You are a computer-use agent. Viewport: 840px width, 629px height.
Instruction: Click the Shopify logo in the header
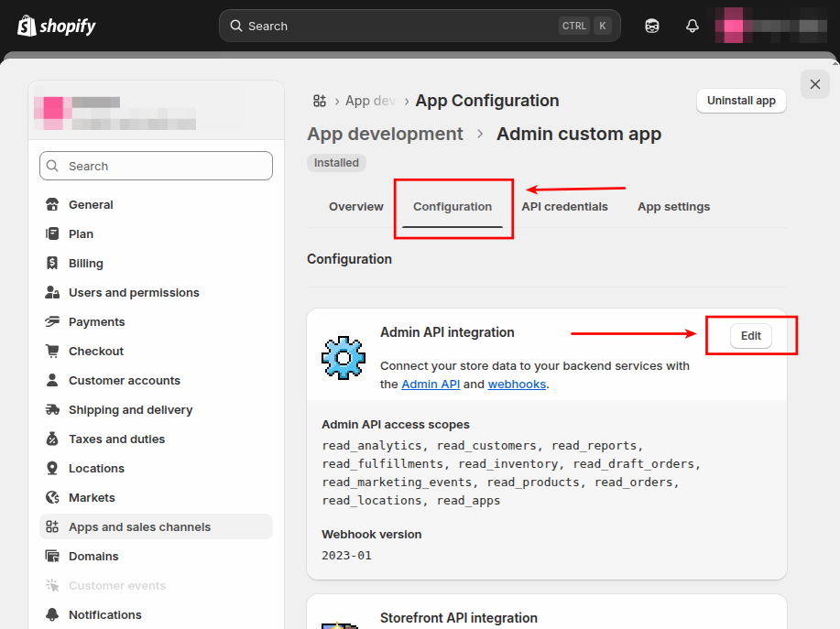56,26
